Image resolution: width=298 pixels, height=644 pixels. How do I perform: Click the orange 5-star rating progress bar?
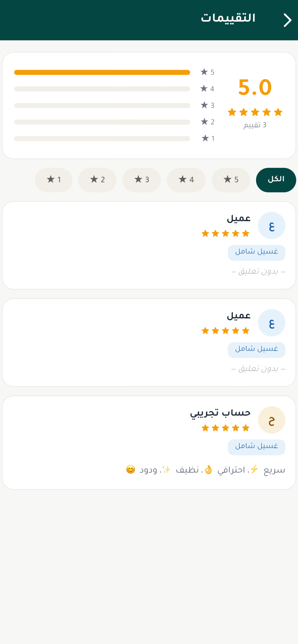click(102, 73)
